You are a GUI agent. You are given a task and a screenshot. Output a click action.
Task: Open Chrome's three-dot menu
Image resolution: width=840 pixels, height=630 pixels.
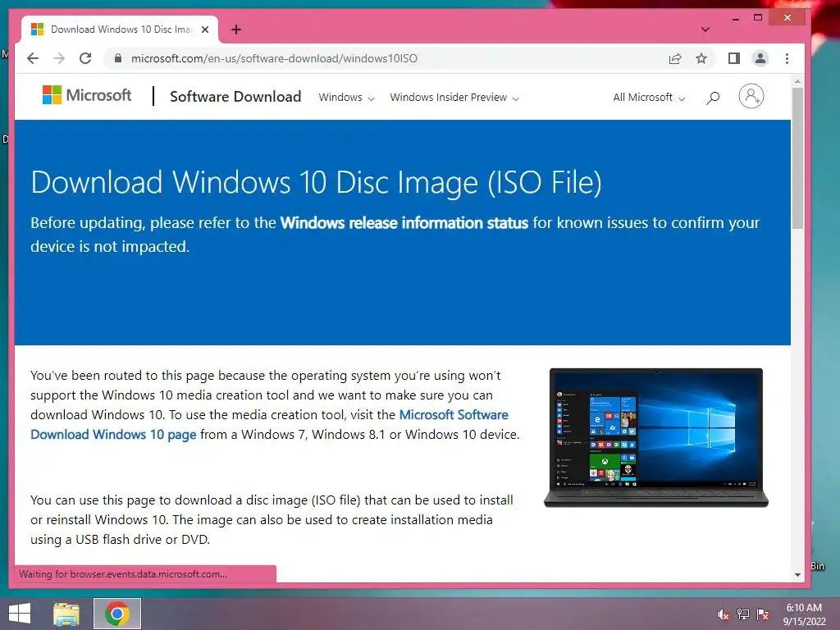tap(787, 58)
